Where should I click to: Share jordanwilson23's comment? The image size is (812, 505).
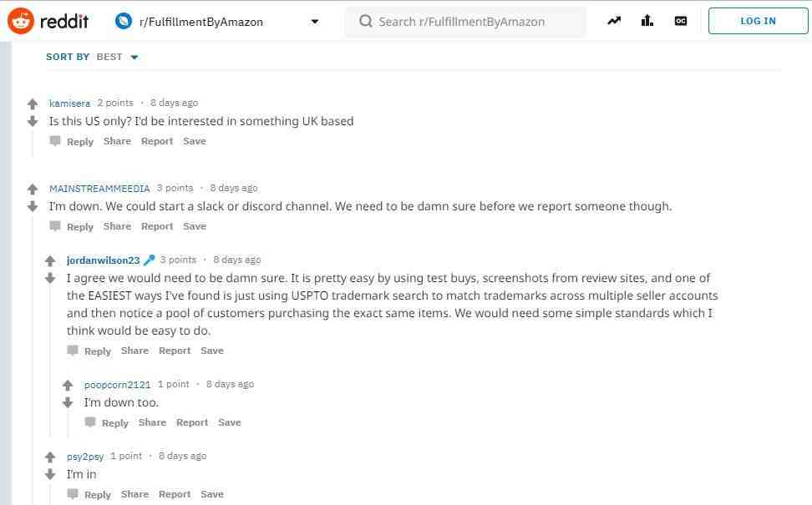134,351
